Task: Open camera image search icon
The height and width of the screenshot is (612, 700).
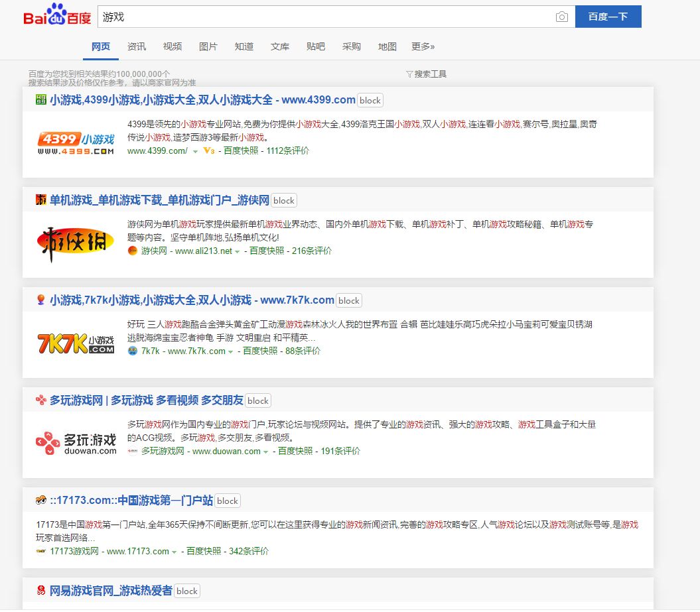Action: click(x=561, y=17)
